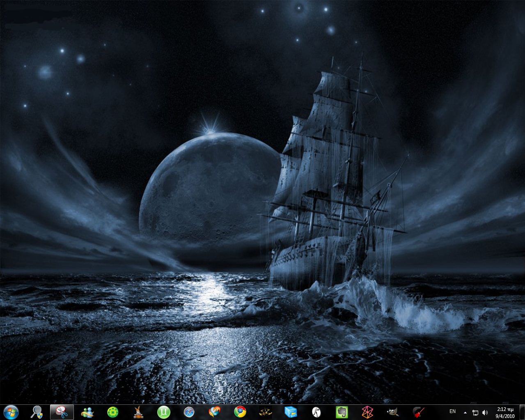Open GIMP image editor
The image size is (525, 420).
point(393,412)
